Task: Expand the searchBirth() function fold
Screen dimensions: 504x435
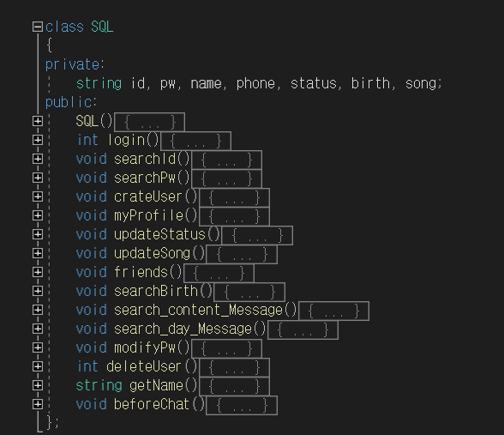Action: pyautogui.click(x=38, y=291)
